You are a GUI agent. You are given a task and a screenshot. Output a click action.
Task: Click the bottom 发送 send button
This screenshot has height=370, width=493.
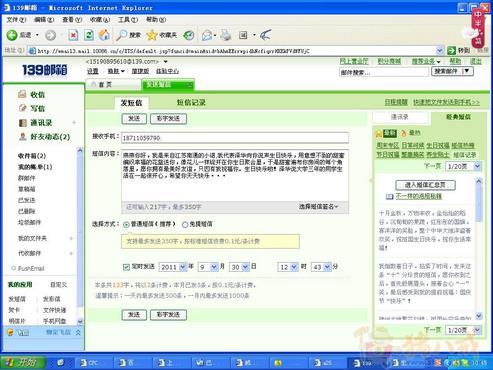tap(134, 315)
